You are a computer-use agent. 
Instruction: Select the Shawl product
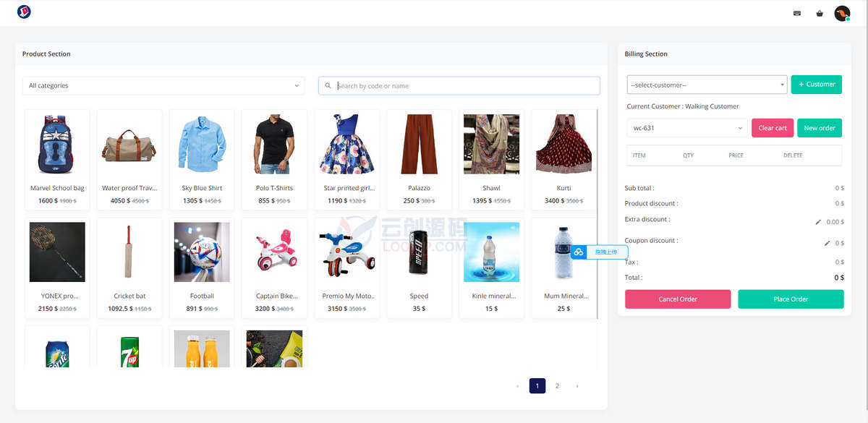click(x=491, y=160)
